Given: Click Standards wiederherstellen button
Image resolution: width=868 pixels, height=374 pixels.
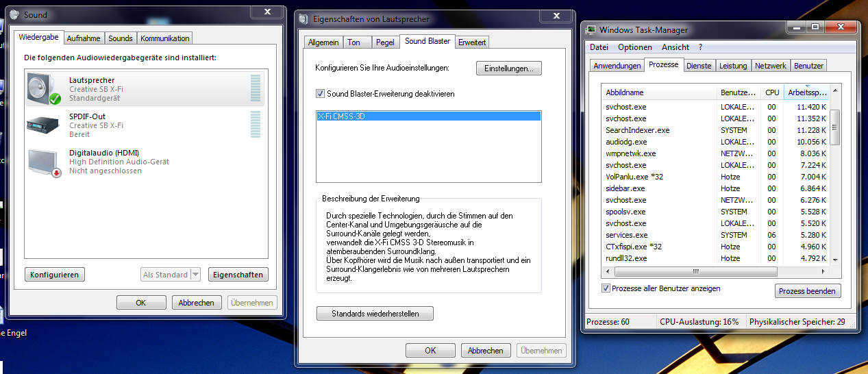Looking at the screenshot, I should point(375,314).
